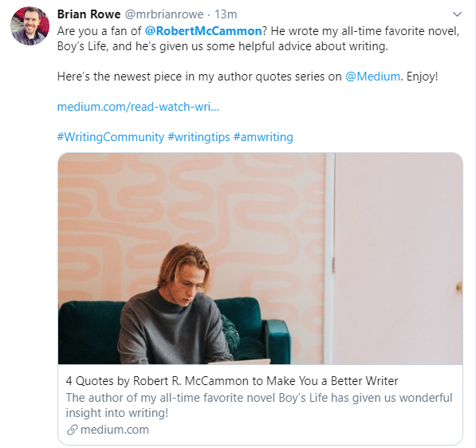
Task: Visit the @RobertMcCammon mention
Action: pos(203,31)
